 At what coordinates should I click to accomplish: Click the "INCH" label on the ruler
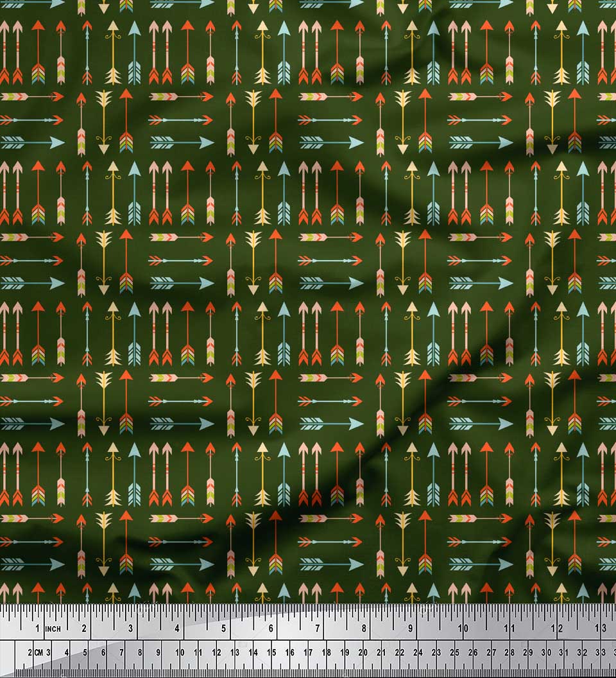point(53,629)
